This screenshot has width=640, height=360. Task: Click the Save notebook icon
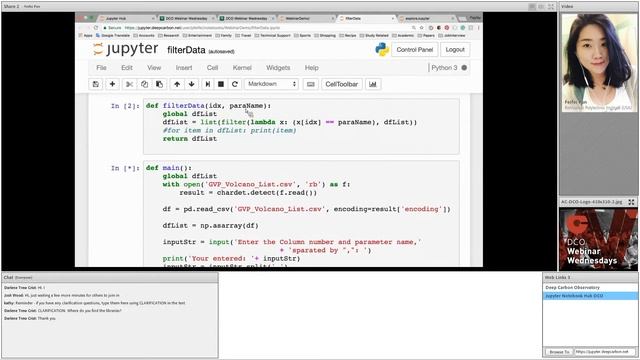pos(96,84)
